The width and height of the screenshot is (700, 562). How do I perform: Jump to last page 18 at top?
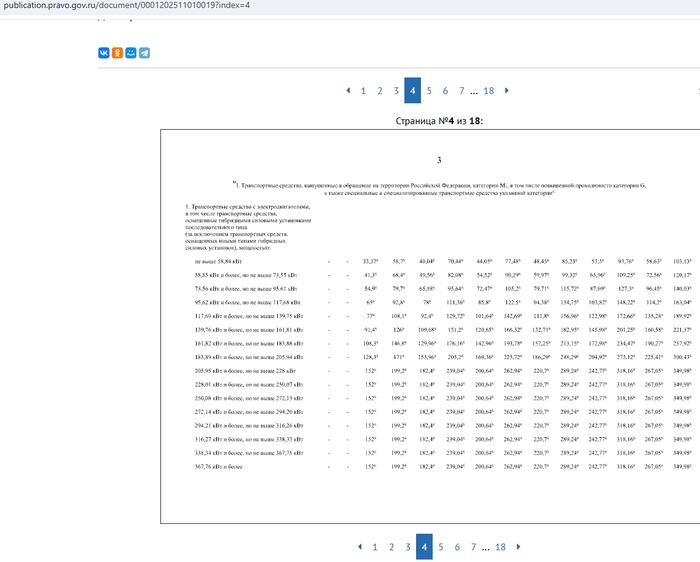(489, 91)
